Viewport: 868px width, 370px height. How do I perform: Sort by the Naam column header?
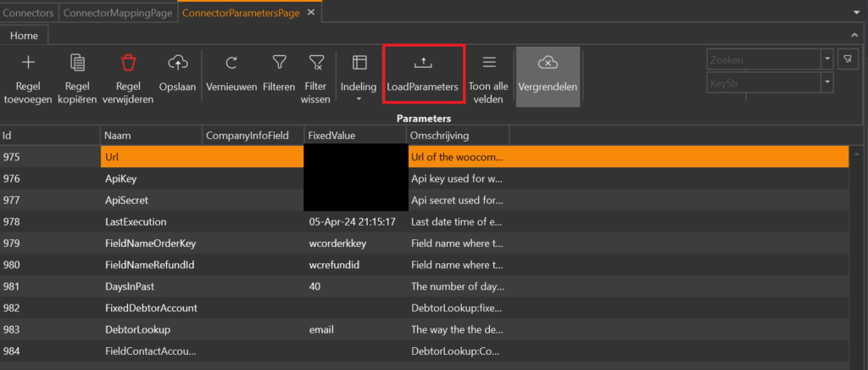[150, 136]
